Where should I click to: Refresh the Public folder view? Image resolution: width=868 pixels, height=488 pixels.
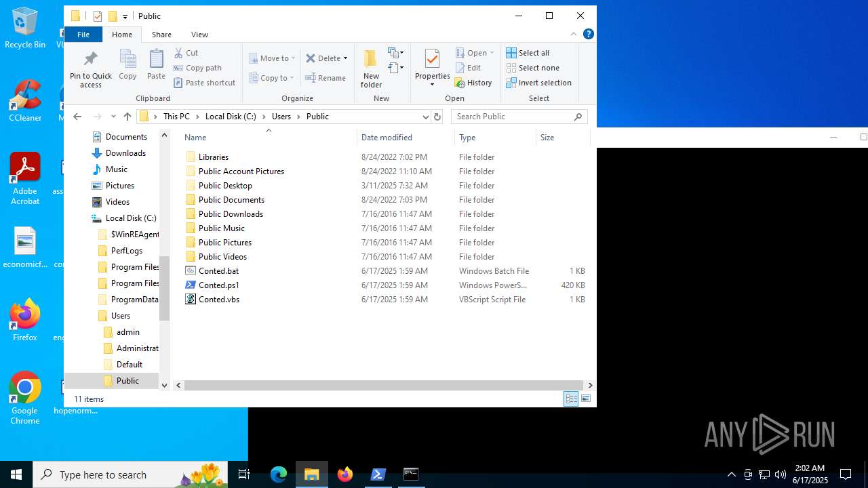point(437,117)
